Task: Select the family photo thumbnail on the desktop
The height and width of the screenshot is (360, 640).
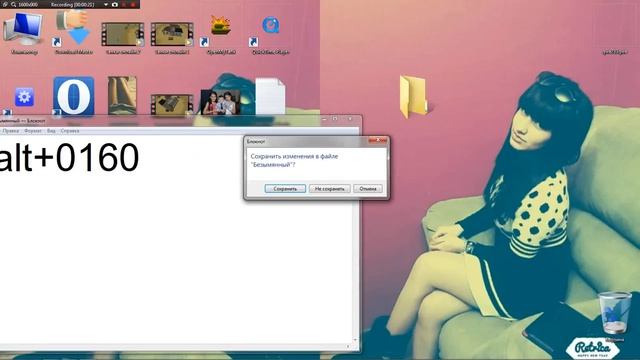Action: (220, 102)
